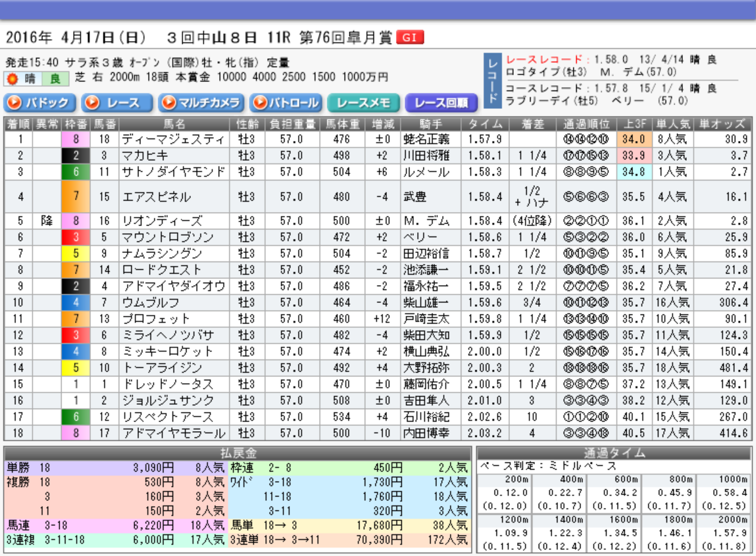Select horse name プロフェット
This screenshot has height=556, width=756.
(x=156, y=319)
